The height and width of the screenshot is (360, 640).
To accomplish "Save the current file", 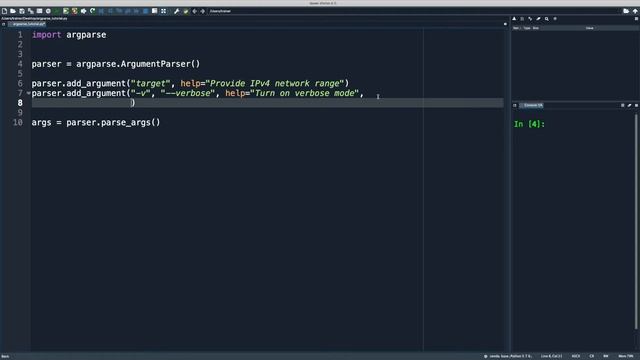I will tap(22, 11).
